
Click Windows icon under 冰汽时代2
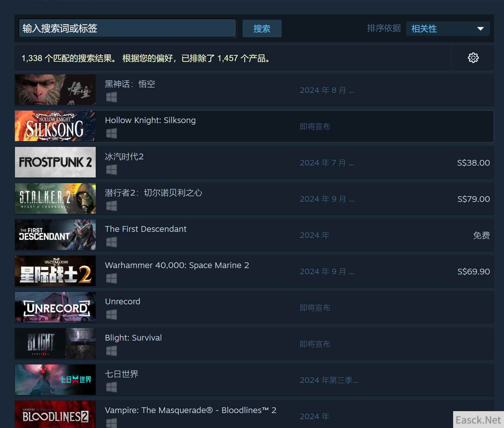pos(111,170)
